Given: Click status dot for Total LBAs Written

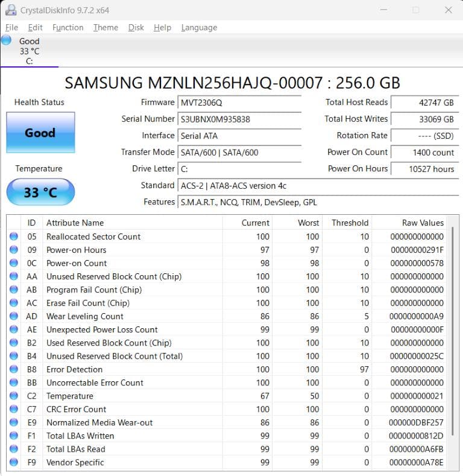Looking at the screenshot, I should 14,436.
